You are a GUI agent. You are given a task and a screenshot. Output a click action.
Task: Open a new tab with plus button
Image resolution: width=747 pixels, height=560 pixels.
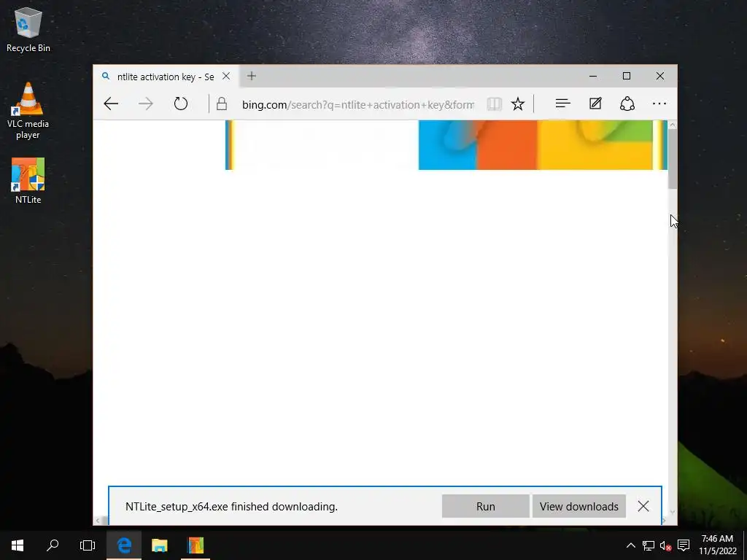(252, 76)
